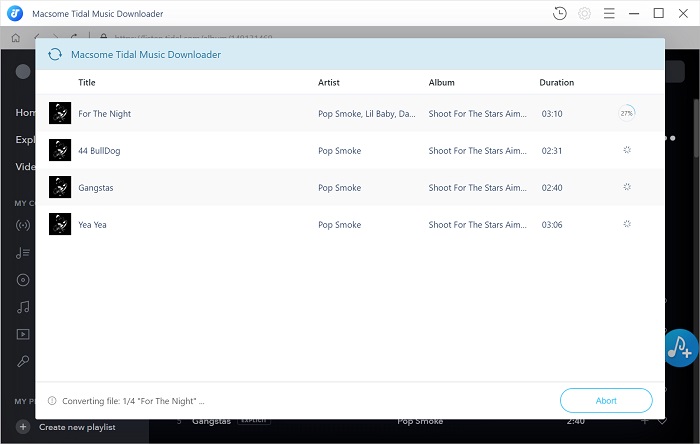This screenshot has height=444, width=700.
Task: Click the Macsome app logo in title bar
Action: coord(15,13)
